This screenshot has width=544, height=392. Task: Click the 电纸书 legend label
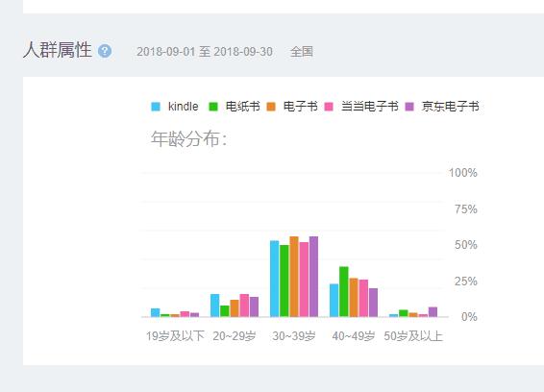coord(242,107)
